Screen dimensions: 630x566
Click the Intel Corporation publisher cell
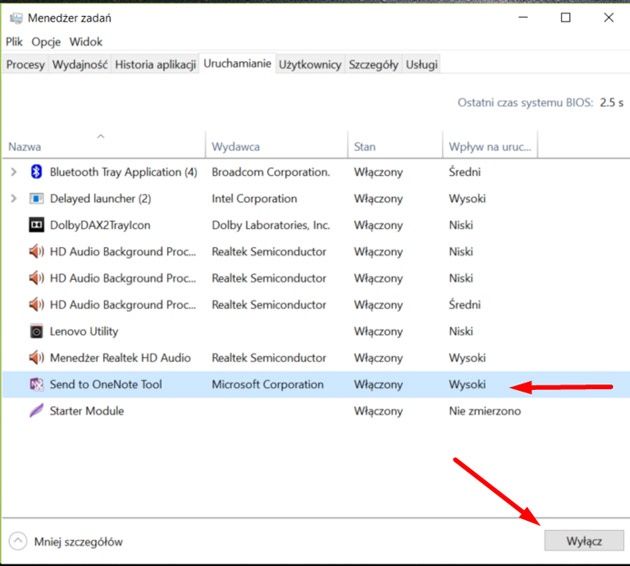pyautogui.click(x=254, y=198)
